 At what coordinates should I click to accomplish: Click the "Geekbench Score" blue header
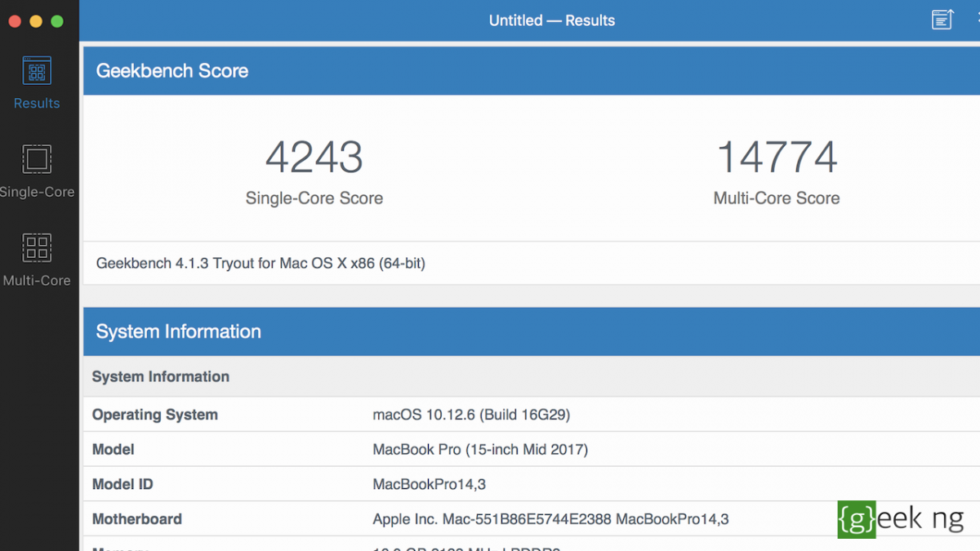[x=532, y=71]
